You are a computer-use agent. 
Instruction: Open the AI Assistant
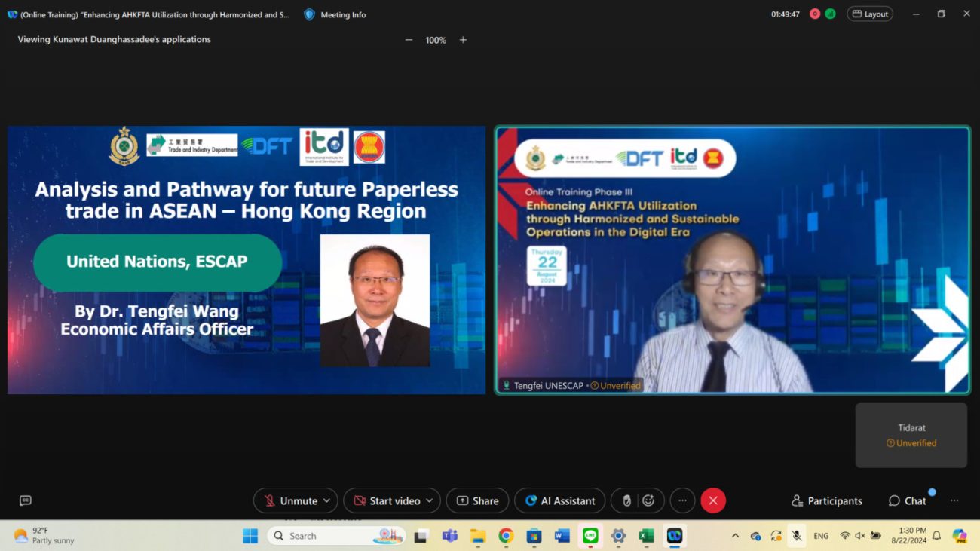click(559, 500)
